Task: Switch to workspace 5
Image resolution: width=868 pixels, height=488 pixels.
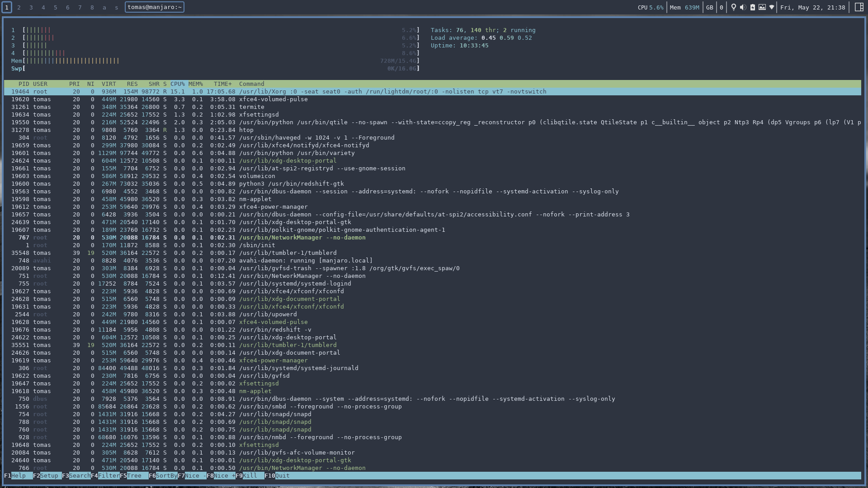Action: point(56,7)
